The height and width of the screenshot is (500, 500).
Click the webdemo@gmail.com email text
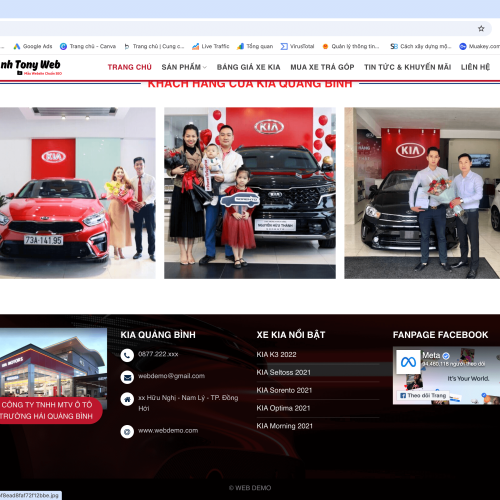point(171,376)
